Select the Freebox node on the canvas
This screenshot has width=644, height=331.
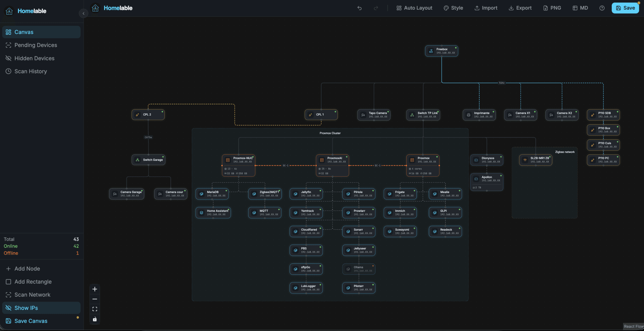pyautogui.click(x=441, y=51)
